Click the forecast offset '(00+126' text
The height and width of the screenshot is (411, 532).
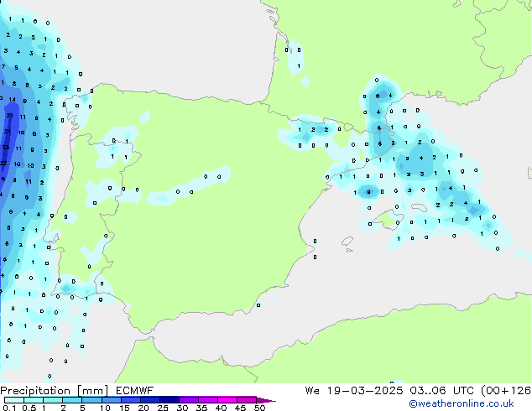coord(505,391)
